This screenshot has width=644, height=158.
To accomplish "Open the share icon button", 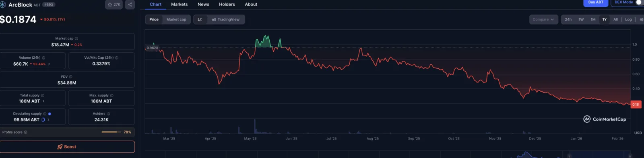I will [130, 5].
